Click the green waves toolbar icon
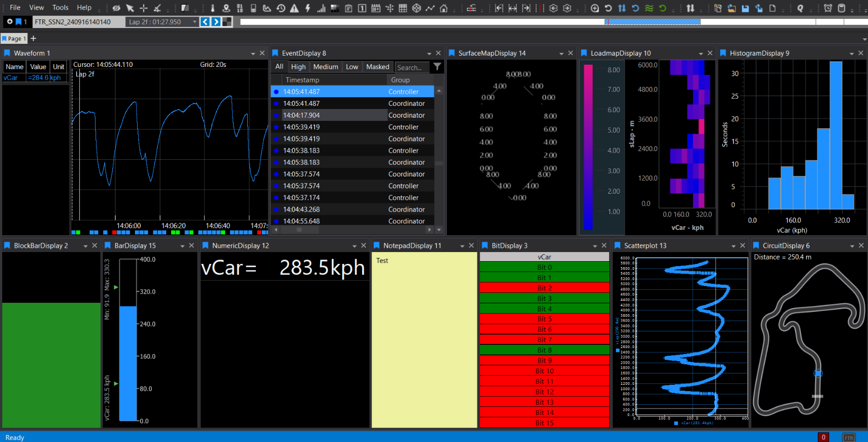This screenshot has height=442, width=868. coord(649,8)
